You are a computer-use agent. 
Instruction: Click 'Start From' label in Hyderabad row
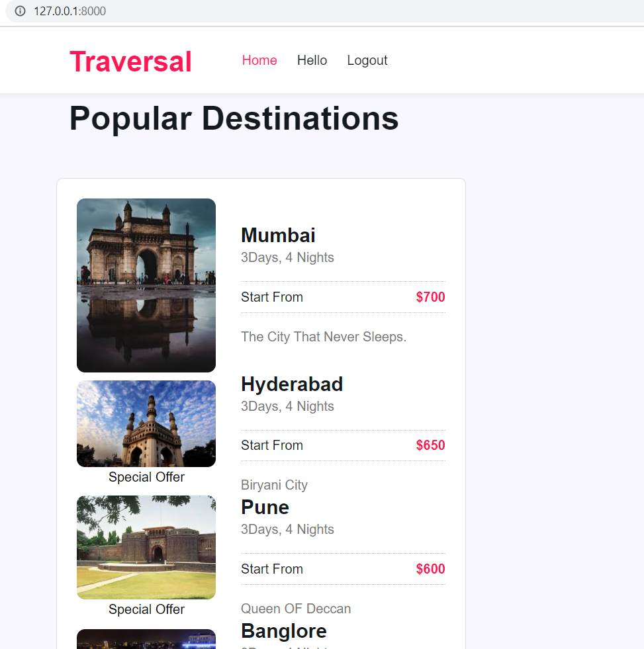click(x=272, y=445)
